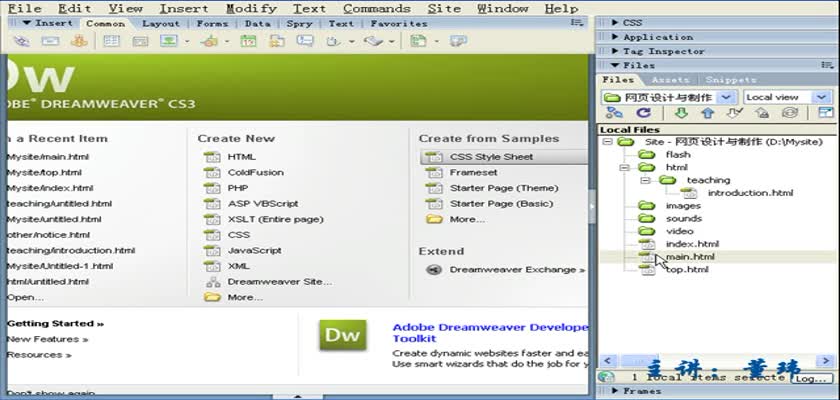Open the Images dropdown arrow

pyautogui.click(x=186, y=41)
